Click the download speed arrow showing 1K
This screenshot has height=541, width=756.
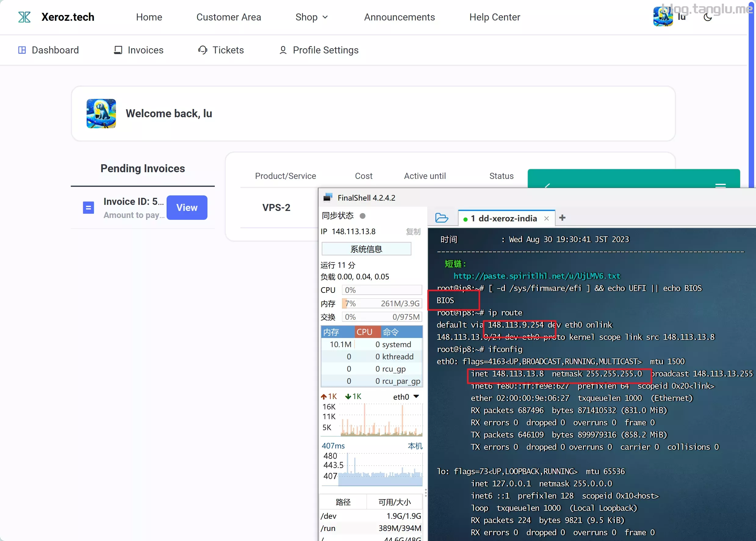(x=348, y=396)
